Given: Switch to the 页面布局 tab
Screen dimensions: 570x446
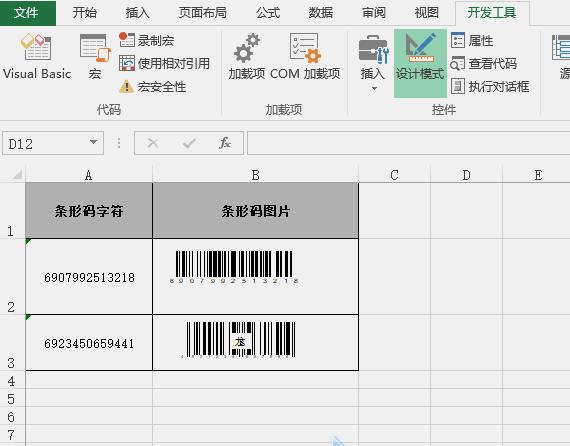Looking at the screenshot, I should [202, 13].
